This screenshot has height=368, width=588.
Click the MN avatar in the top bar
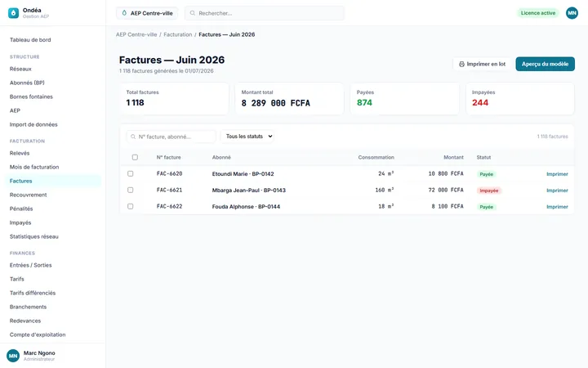572,13
